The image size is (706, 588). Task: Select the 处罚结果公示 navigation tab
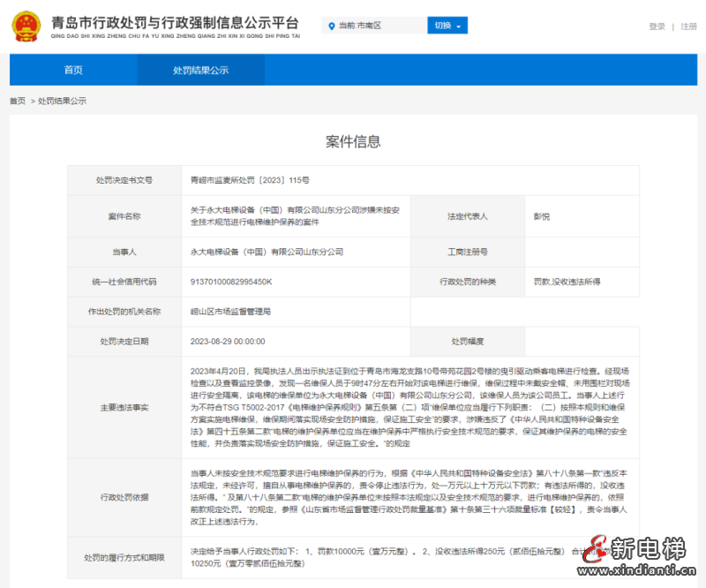click(x=200, y=70)
